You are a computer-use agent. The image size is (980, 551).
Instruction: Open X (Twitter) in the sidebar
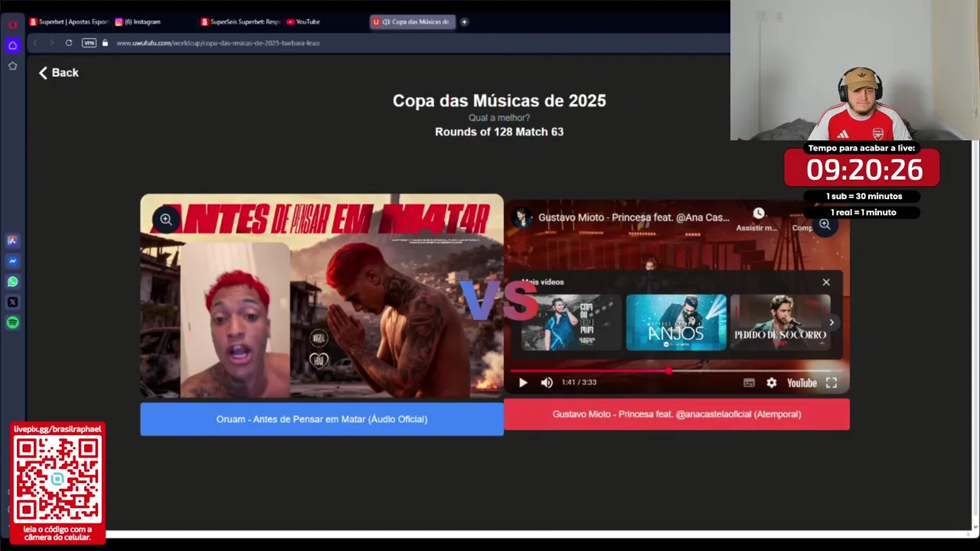pyautogui.click(x=12, y=302)
